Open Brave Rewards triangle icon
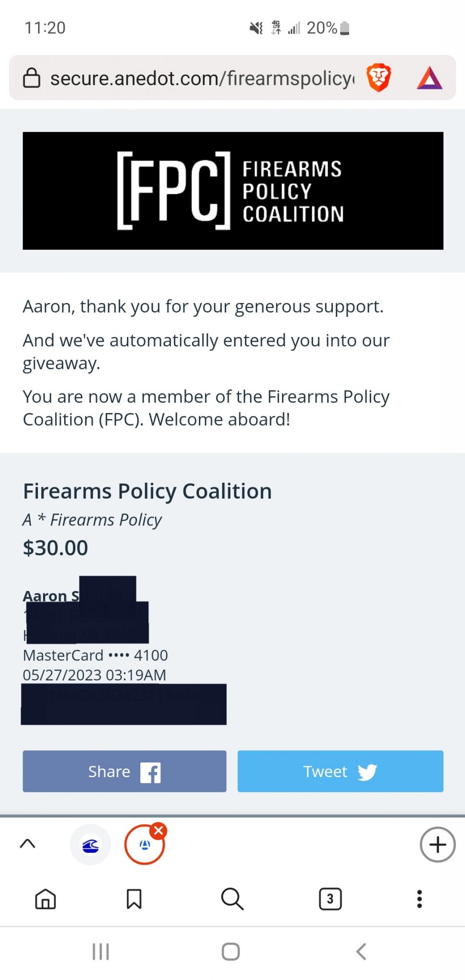The height and width of the screenshot is (980, 465). click(x=430, y=78)
